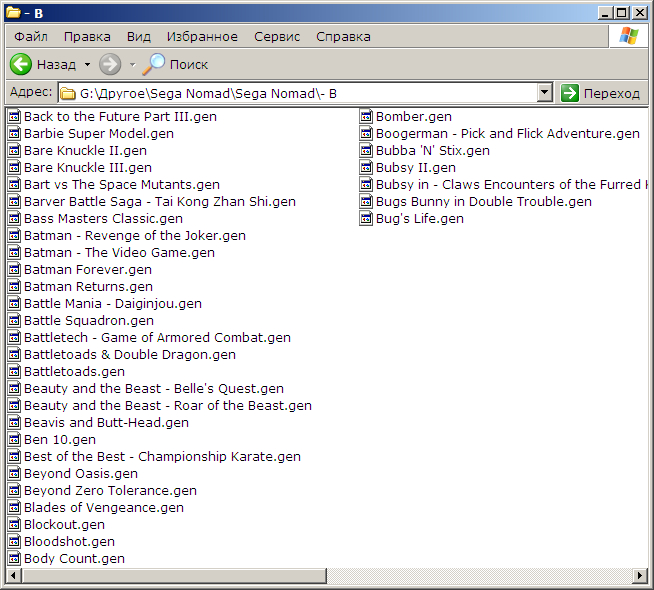Click the horizontal scrollbar left arrow

click(x=12, y=577)
